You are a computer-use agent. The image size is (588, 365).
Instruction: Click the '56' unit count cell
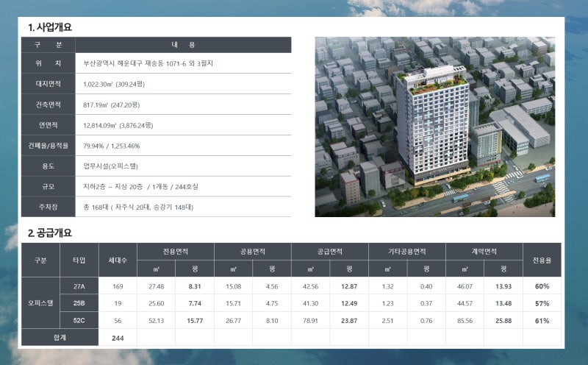coord(118,320)
